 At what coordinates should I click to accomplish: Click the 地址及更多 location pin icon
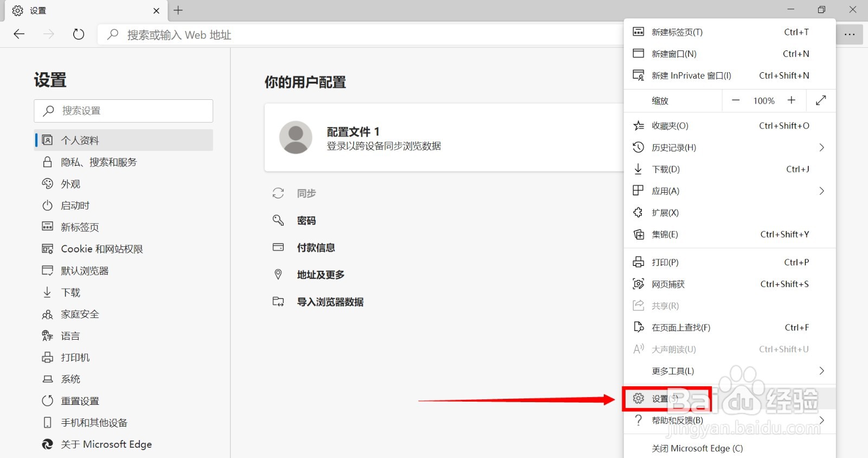click(x=278, y=274)
